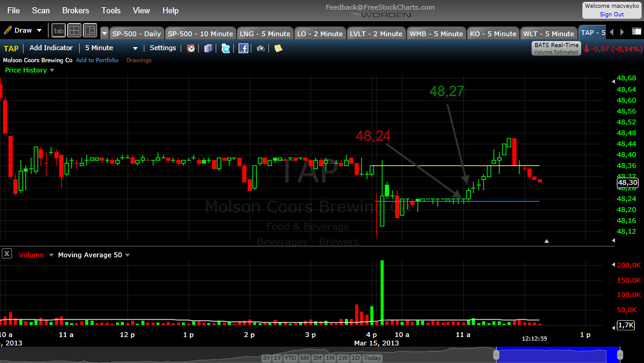This screenshot has height=363, width=644.
Task: Open the Help menu
Action: coord(170,10)
